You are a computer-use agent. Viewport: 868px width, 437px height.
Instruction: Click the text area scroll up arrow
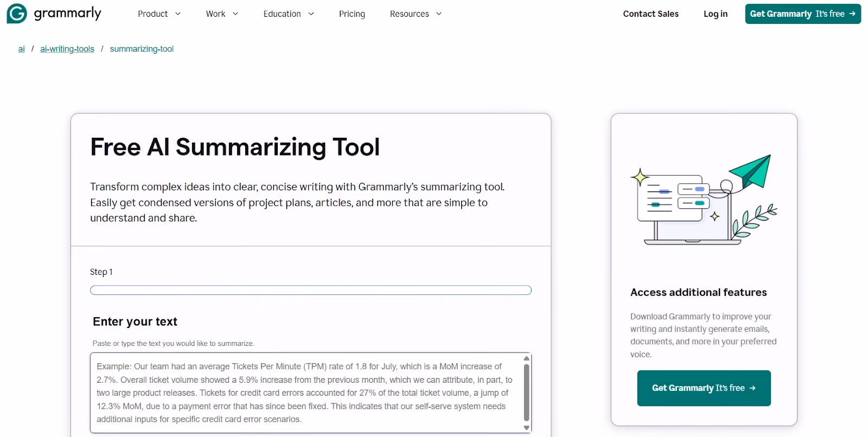pyautogui.click(x=526, y=358)
